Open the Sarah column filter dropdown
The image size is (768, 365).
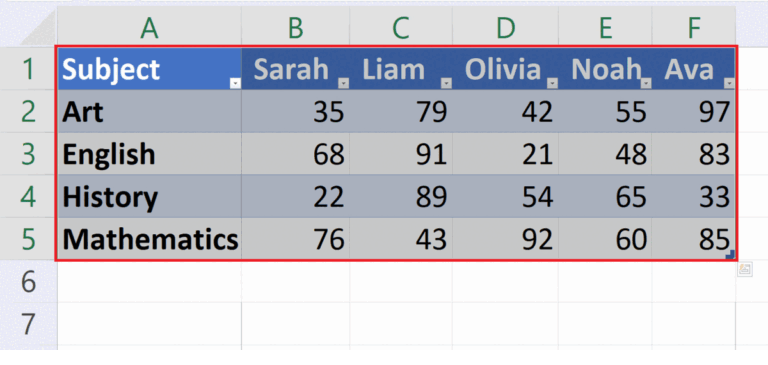coord(343,83)
